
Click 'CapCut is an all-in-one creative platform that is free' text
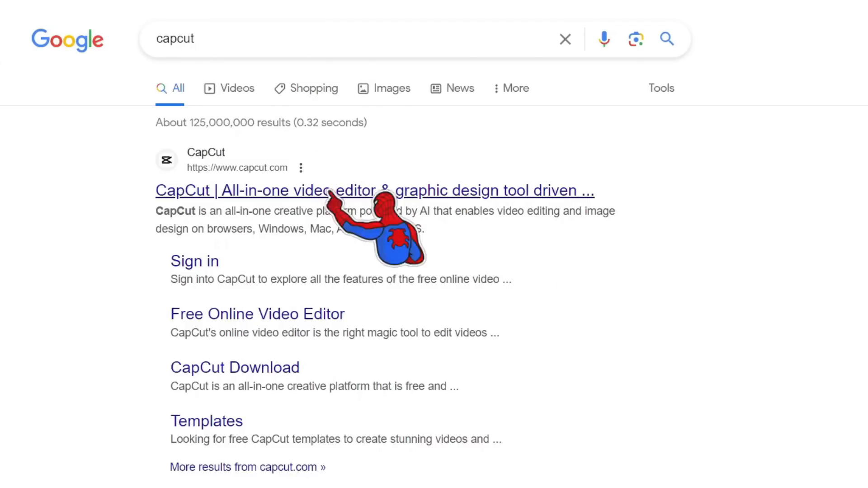[314, 386]
